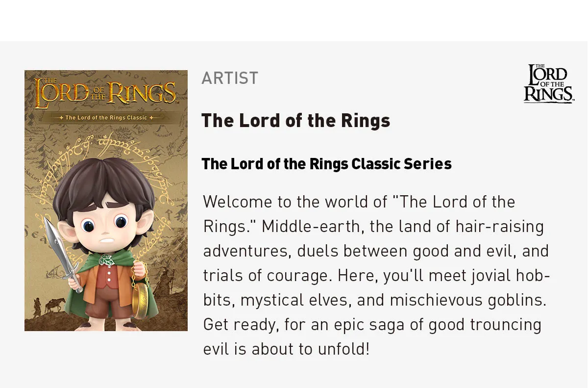
Task: Click the Lord of the Rings logo icon
Action: [549, 83]
